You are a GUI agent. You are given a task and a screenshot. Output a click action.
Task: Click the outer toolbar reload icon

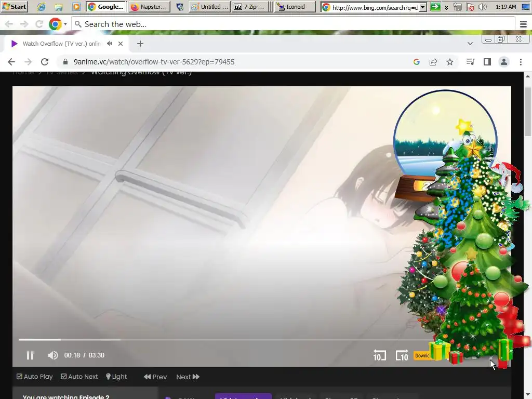pos(39,24)
